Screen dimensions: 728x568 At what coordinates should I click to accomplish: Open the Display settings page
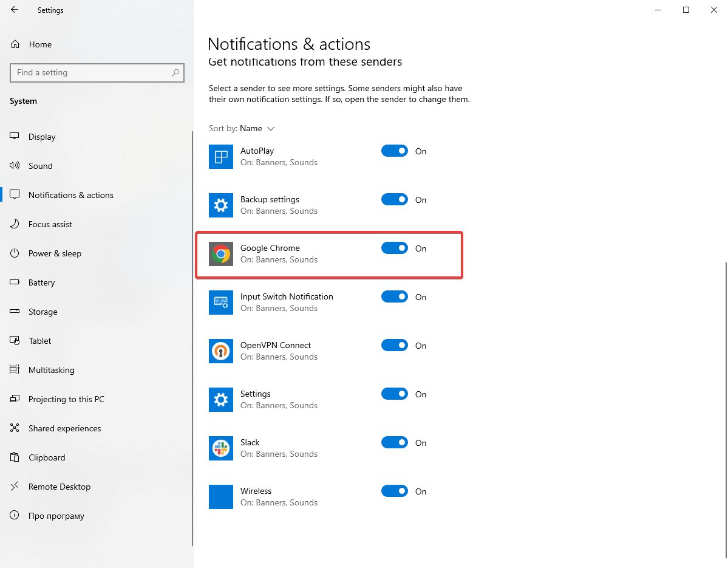coord(42,137)
